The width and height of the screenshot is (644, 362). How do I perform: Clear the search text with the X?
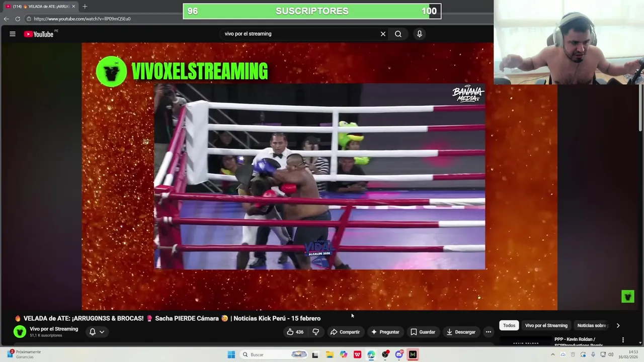coord(383,34)
